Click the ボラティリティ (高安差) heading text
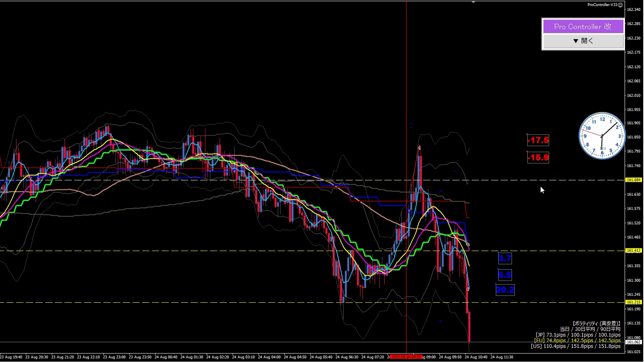The width and height of the screenshot is (644, 362). coord(596,324)
